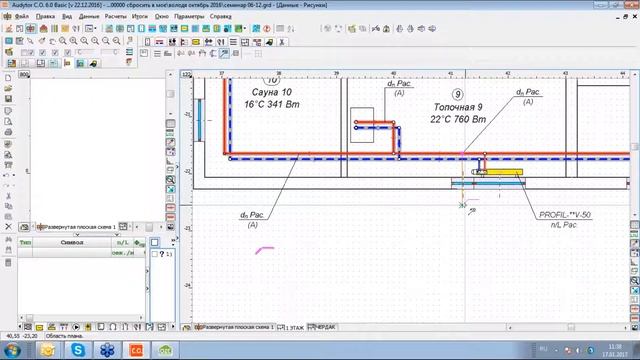Select the yellow radiator drawing tool
The image size is (640, 360).
(x=196, y=42)
